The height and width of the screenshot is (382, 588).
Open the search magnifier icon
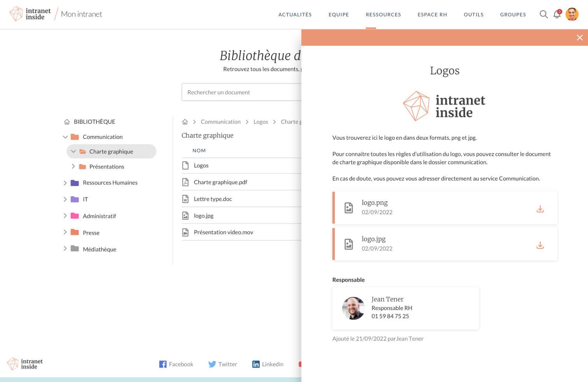544,14
